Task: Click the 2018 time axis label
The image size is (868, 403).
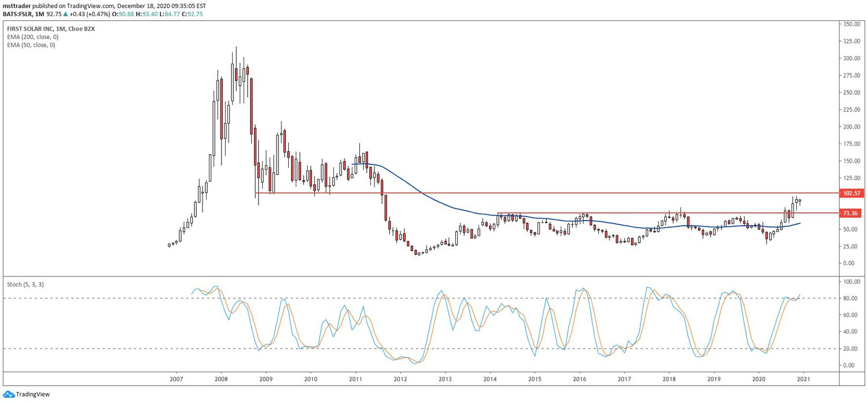Action: point(669,379)
